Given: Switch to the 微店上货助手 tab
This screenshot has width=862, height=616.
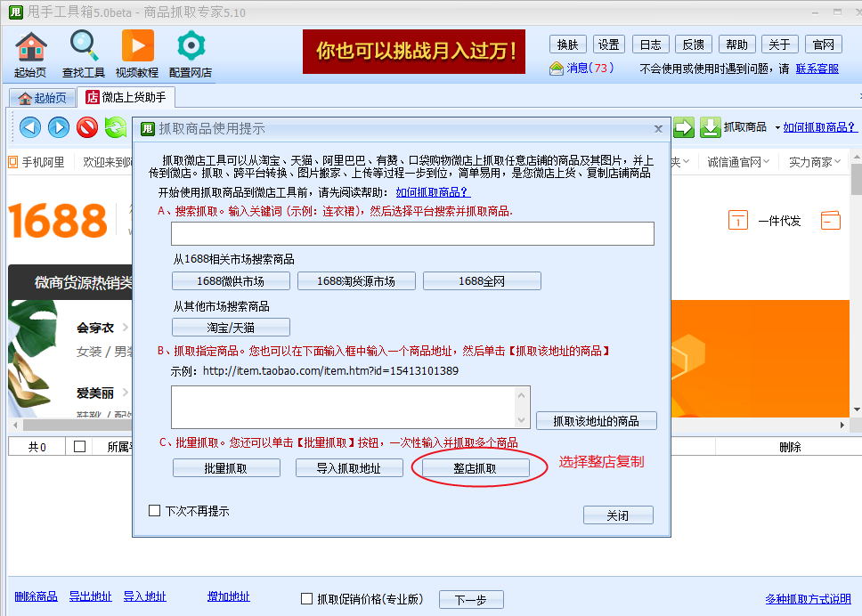Looking at the screenshot, I should 126,97.
